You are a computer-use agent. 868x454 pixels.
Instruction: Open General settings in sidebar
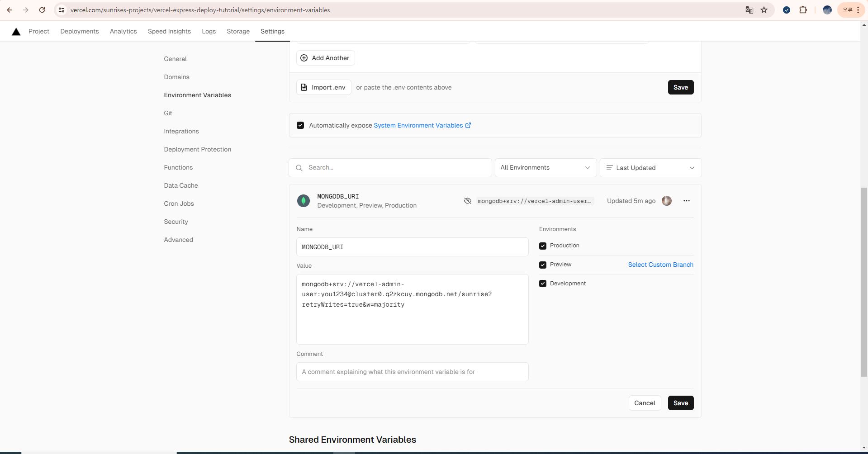[x=175, y=59]
